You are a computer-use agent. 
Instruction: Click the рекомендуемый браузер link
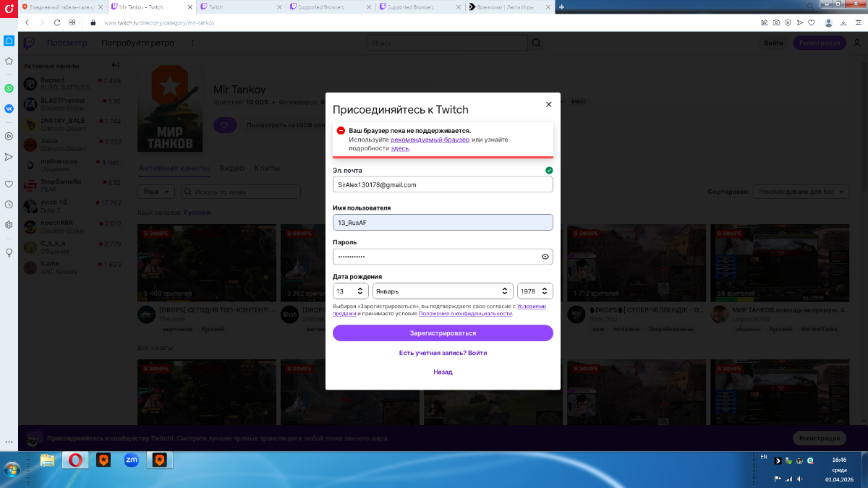point(430,140)
